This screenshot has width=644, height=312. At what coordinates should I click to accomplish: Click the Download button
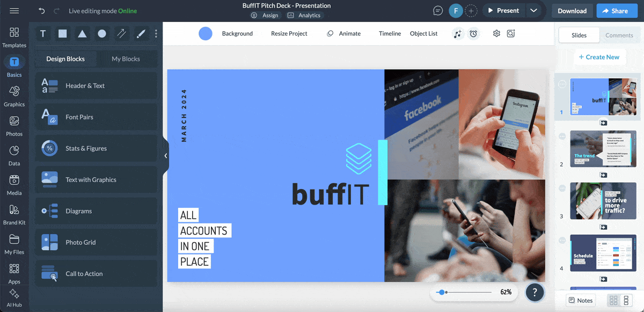pos(572,11)
